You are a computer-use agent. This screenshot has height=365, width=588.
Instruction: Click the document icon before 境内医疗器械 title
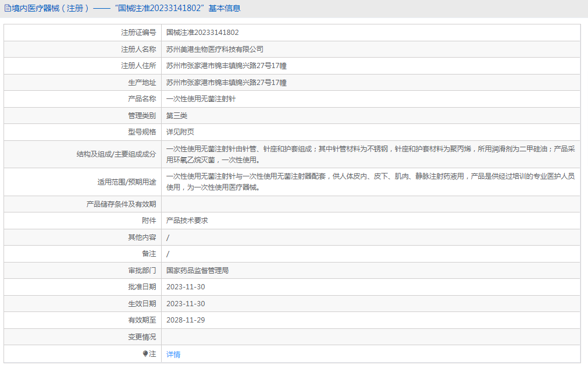click(x=8, y=8)
